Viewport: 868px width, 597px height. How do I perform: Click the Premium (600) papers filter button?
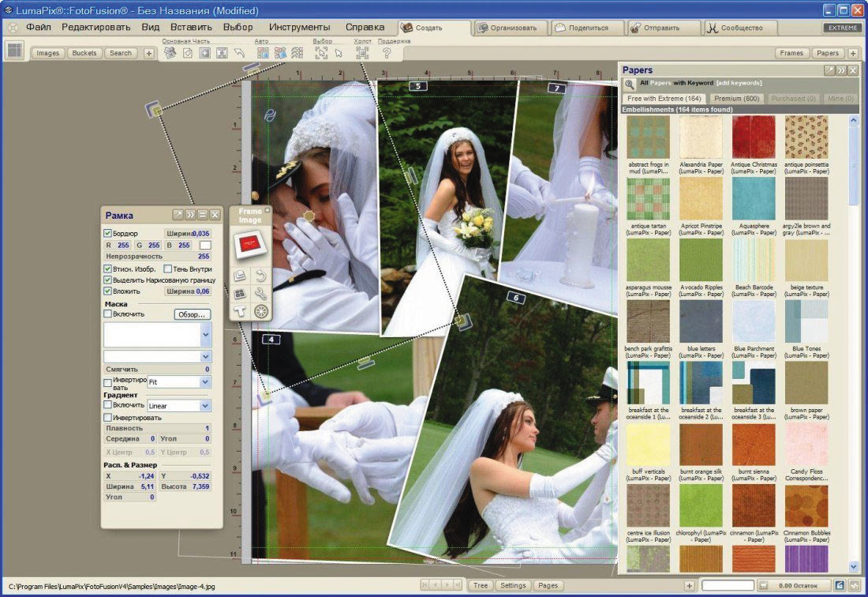(x=736, y=99)
